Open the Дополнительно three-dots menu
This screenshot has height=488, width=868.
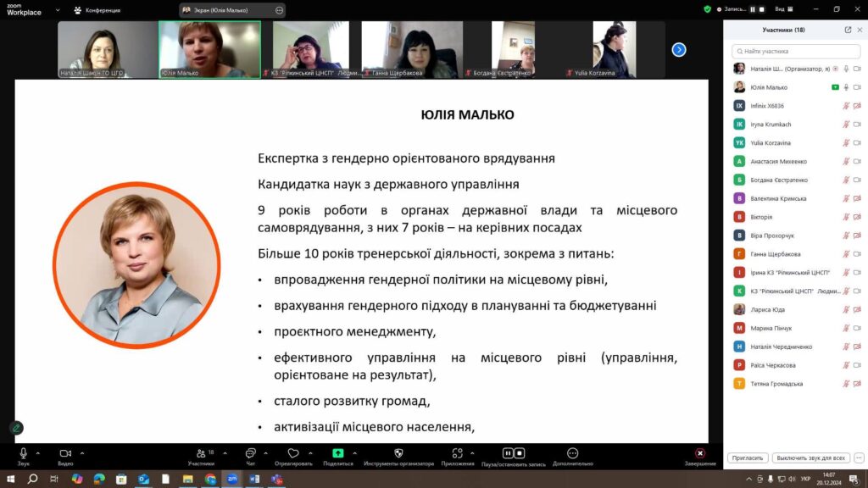tap(572, 453)
